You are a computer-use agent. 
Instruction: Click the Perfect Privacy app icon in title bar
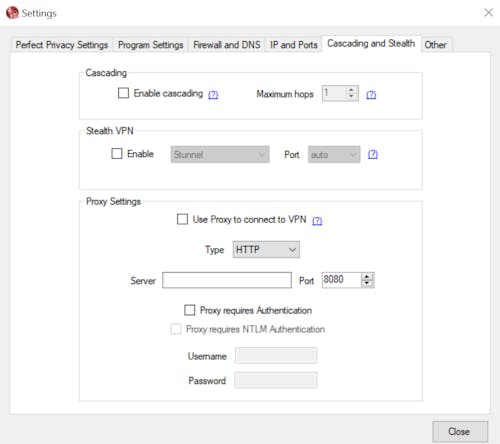click(x=12, y=13)
